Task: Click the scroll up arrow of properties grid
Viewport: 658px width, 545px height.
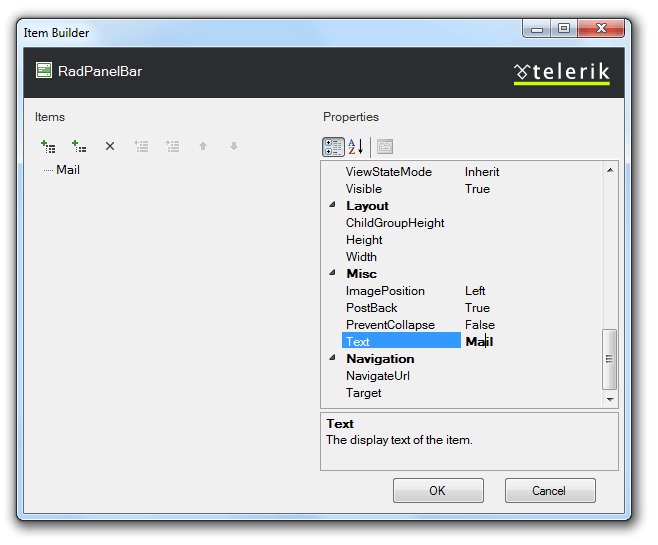Action: pos(610,170)
